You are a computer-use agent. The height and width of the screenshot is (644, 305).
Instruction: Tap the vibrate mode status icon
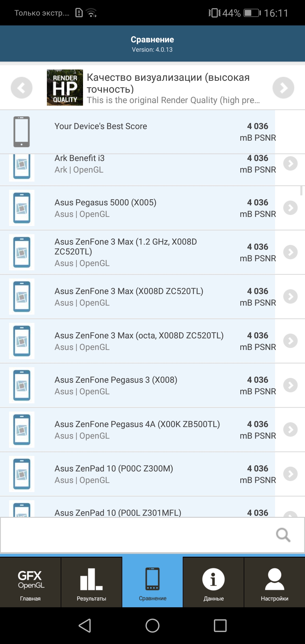[x=215, y=13]
